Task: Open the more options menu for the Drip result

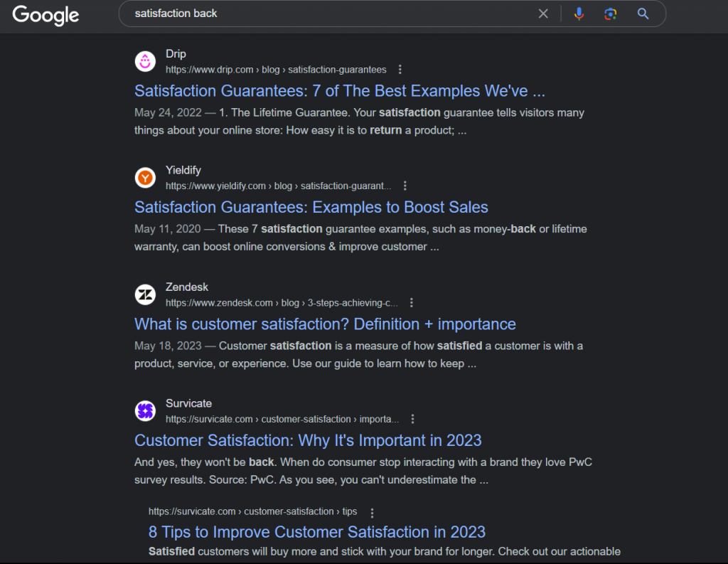Action: [x=400, y=70]
